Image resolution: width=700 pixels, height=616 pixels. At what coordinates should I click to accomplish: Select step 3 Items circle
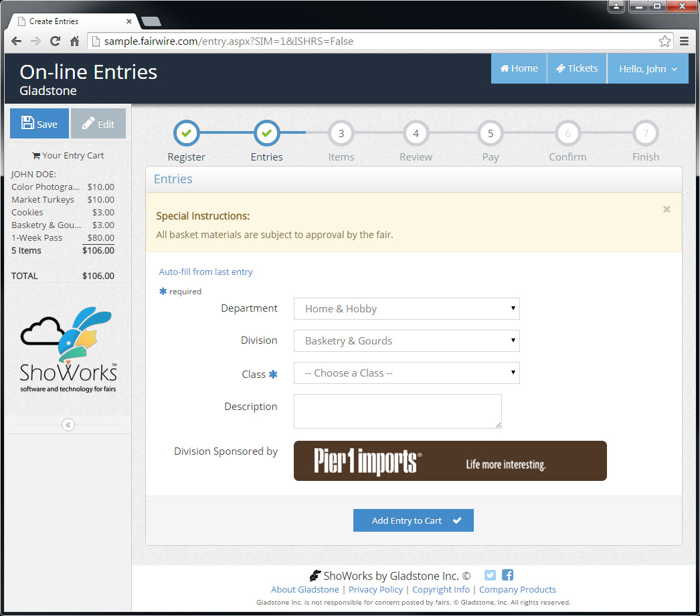pos(341,133)
